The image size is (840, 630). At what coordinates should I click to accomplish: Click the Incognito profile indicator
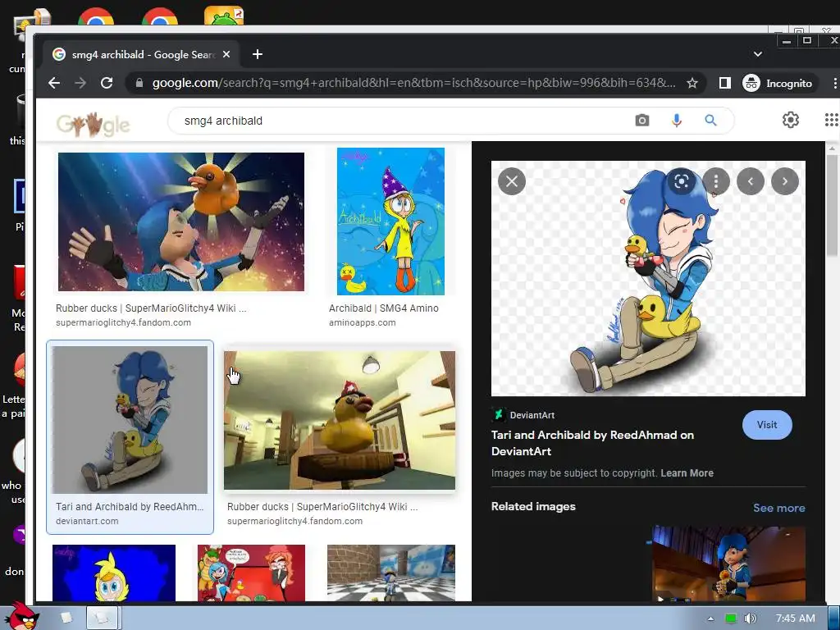[779, 83]
